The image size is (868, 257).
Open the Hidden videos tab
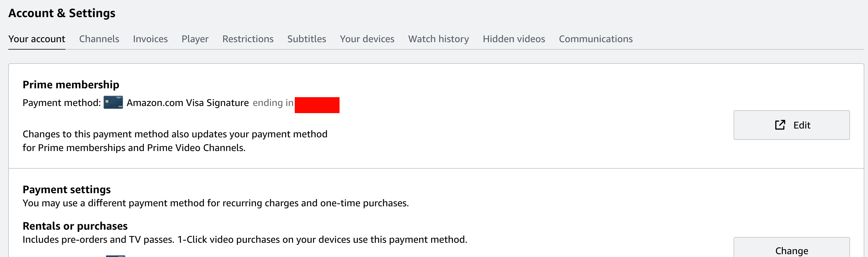pyautogui.click(x=514, y=39)
